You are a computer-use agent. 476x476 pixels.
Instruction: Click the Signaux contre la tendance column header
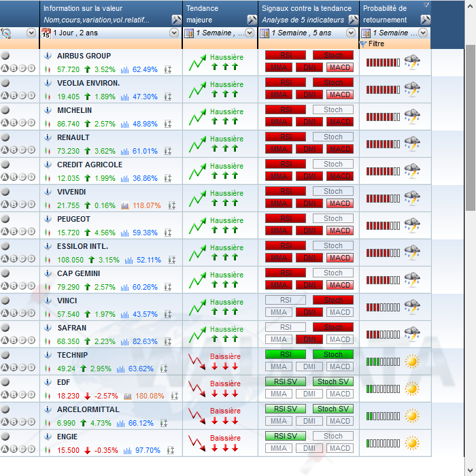pos(309,14)
